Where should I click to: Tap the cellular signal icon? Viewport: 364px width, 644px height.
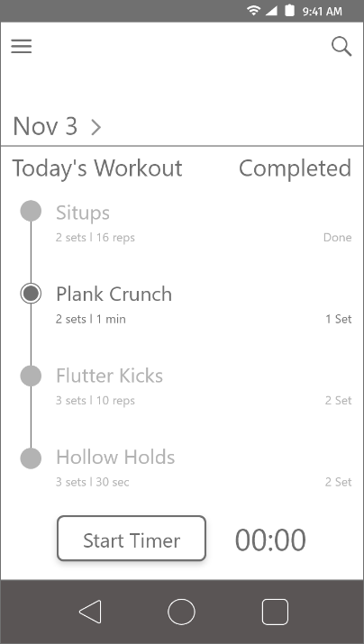click(271, 11)
